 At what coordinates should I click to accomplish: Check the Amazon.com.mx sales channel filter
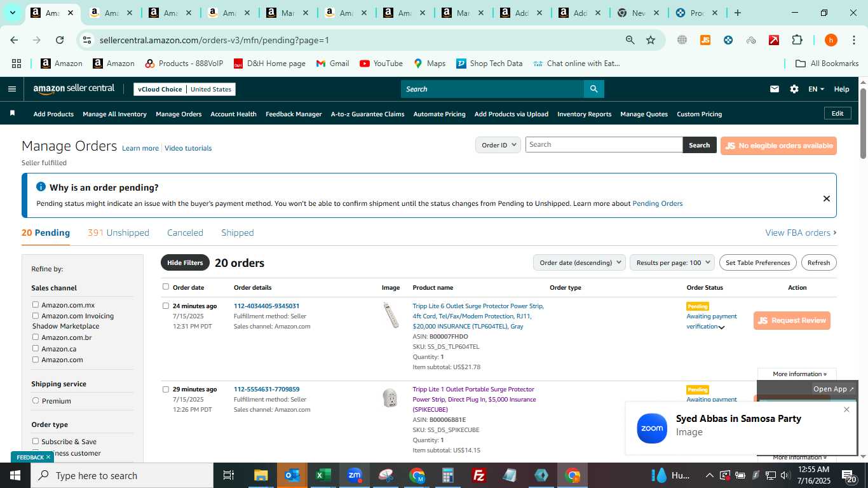36,304
